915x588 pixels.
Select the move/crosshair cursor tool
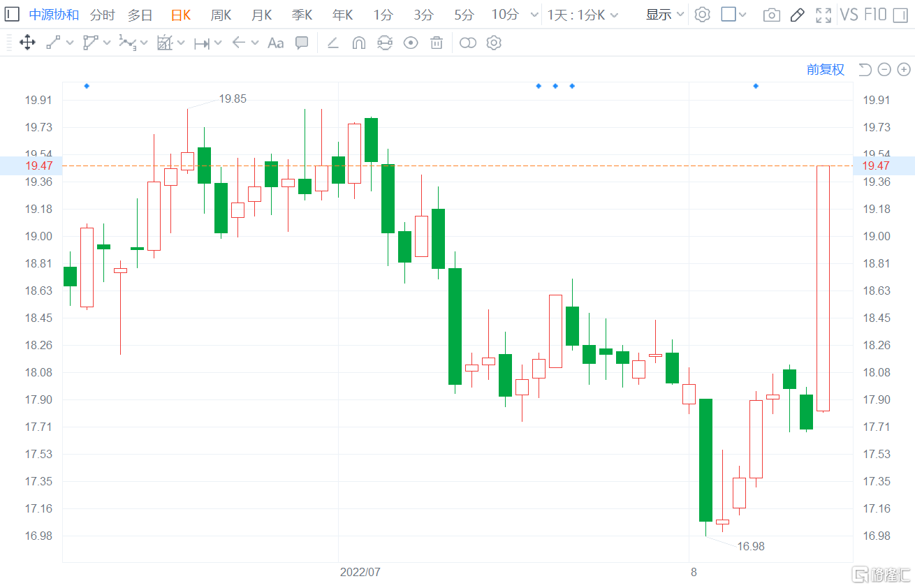27,43
